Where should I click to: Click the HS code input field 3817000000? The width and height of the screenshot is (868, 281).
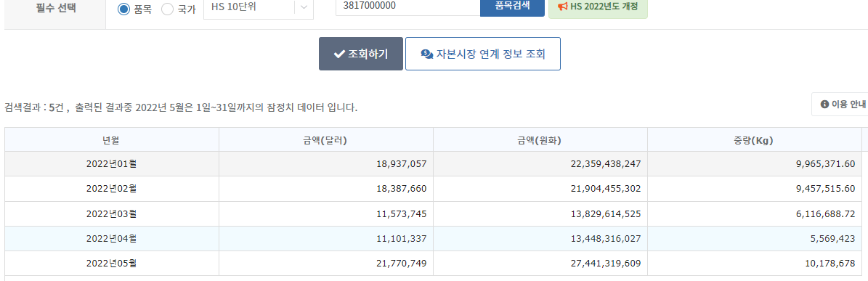pos(408,7)
